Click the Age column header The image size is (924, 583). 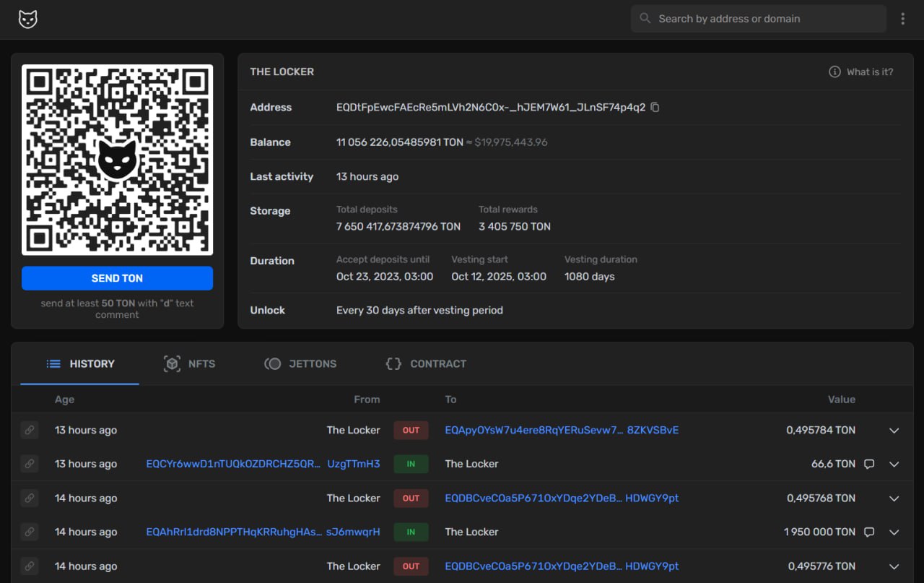pyautogui.click(x=64, y=400)
